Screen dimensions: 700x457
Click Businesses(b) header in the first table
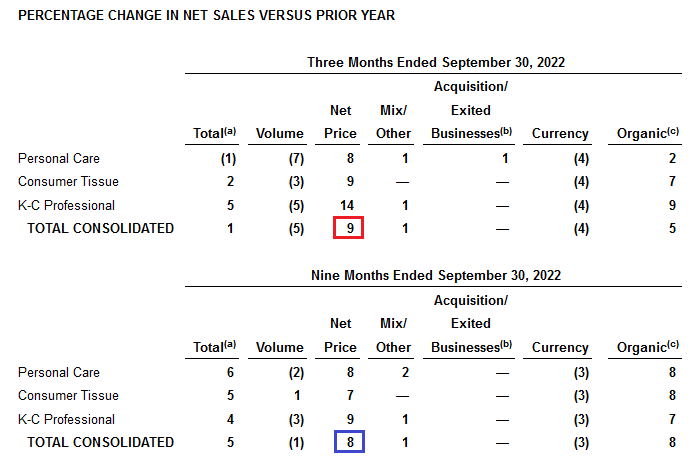click(471, 133)
